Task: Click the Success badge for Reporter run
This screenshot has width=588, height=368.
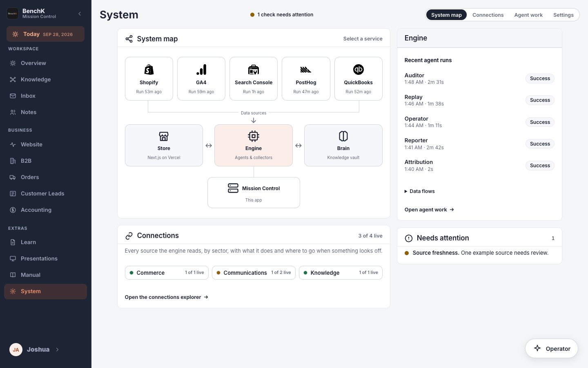Action: click(x=540, y=144)
